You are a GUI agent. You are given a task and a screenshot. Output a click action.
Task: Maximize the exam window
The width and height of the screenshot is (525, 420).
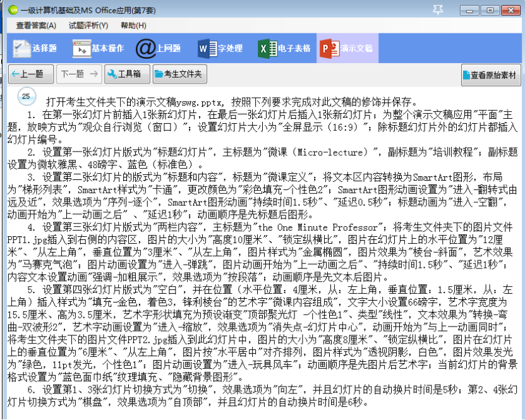pos(490,10)
